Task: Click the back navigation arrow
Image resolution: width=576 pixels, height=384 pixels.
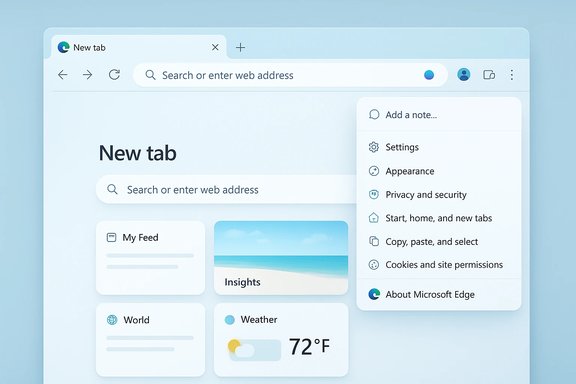Action: [63, 75]
